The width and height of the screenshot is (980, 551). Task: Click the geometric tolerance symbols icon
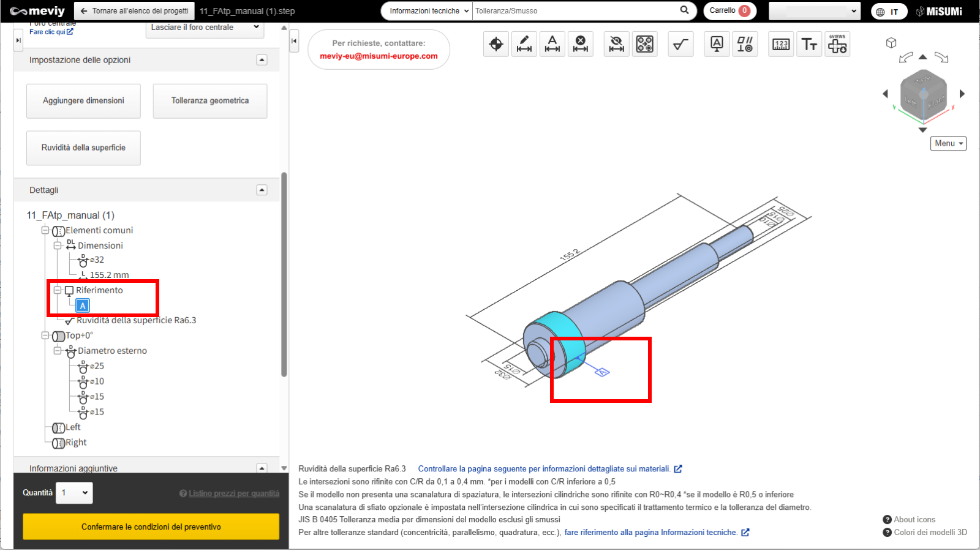click(745, 44)
